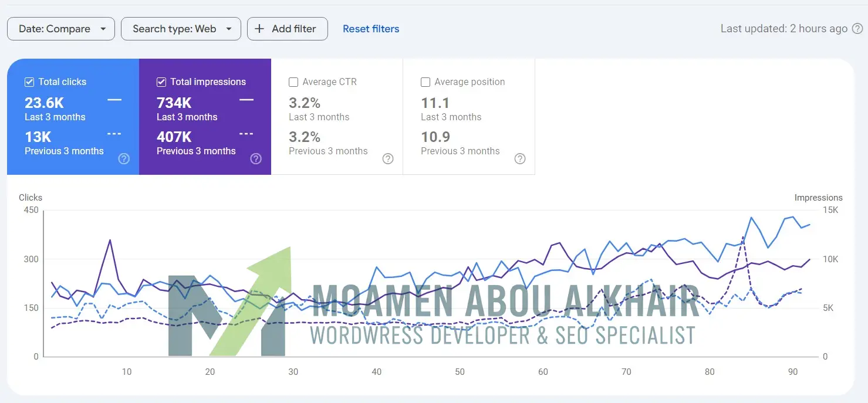The width and height of the screenshot is (868, 403).
Task: Click the Add filter button
Action: [x=288, y=29]
